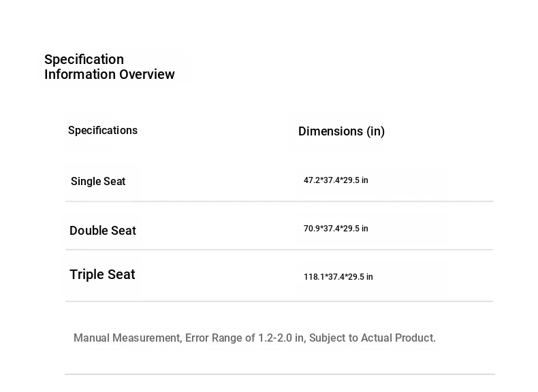Click the "(in)" unit in the column header

pyautogui.click(x=376, y=131)
